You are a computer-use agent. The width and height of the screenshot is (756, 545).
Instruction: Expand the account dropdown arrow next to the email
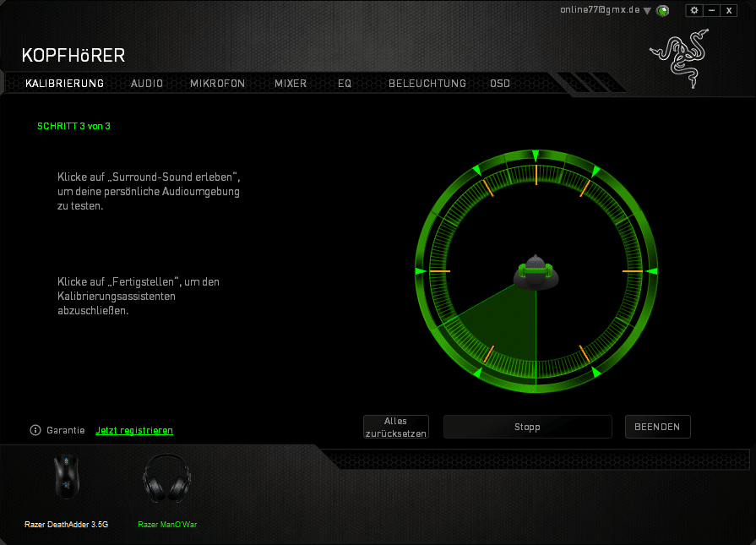coord(647,11)
